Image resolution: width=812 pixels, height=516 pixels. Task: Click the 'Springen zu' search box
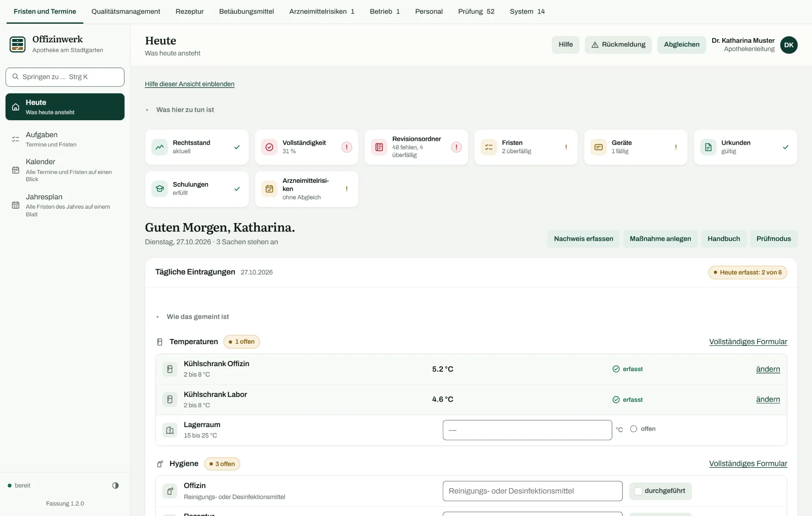pos(65,77)
